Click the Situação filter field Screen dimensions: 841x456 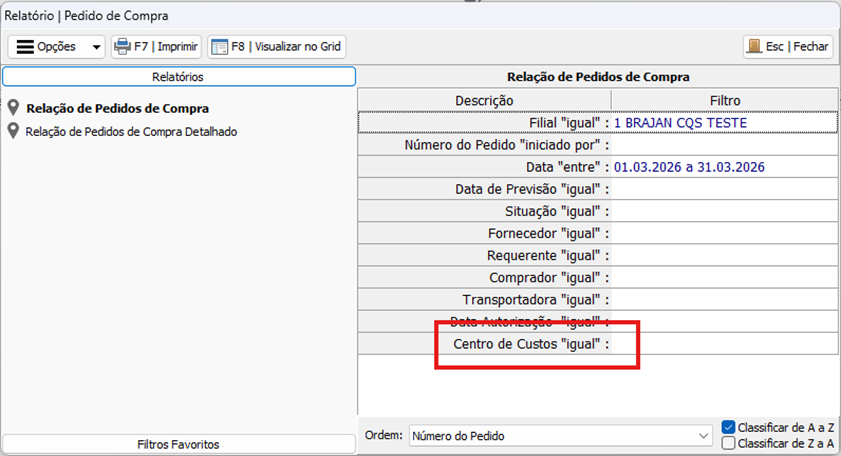tap(724, 211)
